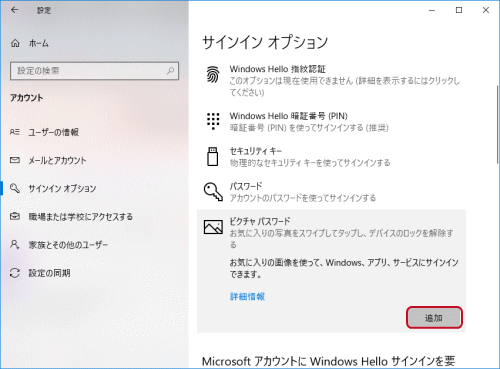Expand パスワード sign-in option
Viewport: 500px width, 369px height.
(331, 192)
